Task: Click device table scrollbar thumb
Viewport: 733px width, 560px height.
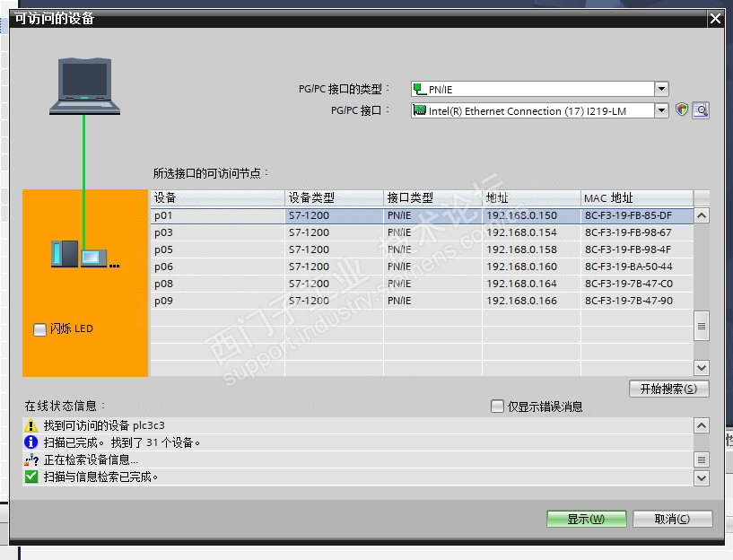Action: point(702,326)
